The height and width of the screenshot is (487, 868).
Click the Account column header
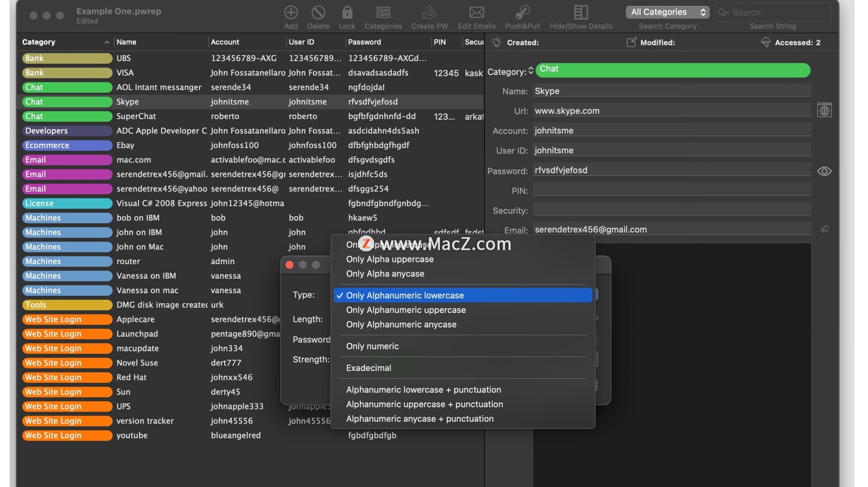click(x=247, y=42)
